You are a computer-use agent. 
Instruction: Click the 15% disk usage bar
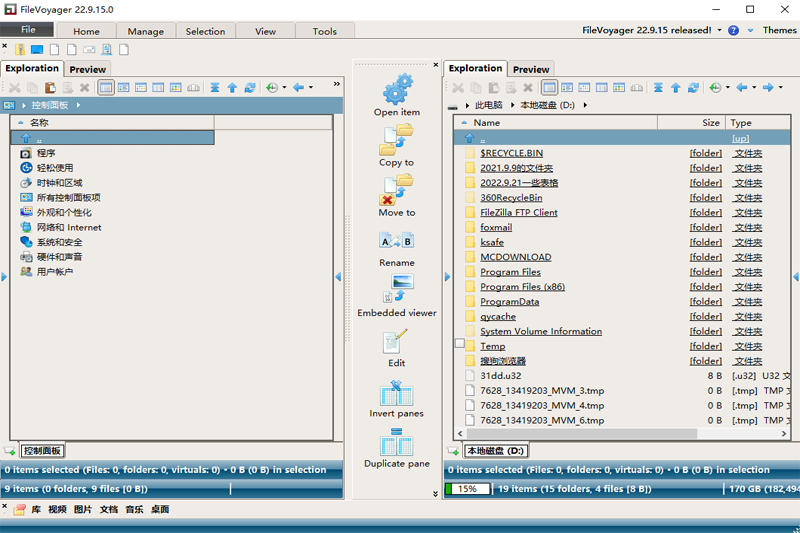point(467,489)
